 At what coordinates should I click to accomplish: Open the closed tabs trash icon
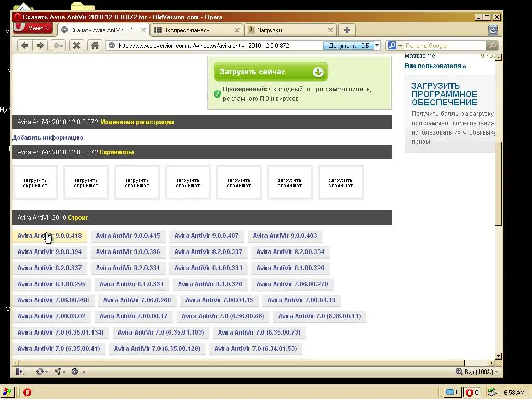(493, 30)
